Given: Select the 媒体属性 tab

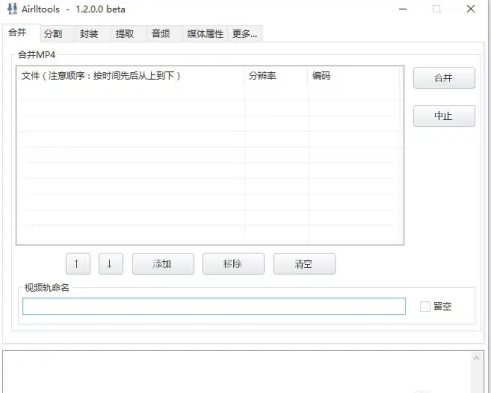Looking at the screenshot, I should (205, 34).
